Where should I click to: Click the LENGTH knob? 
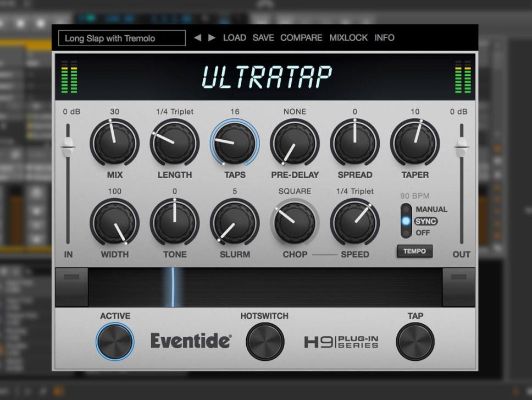click(x=174, y=143)
